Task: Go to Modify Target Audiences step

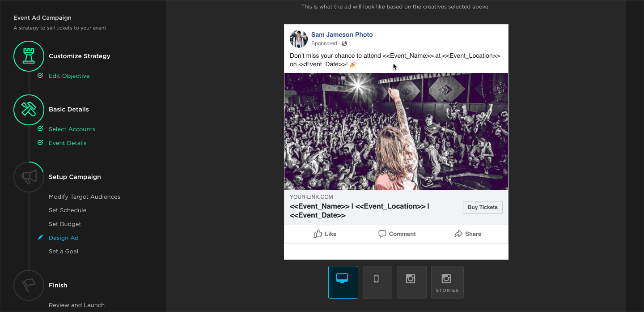Action: [x=85, y=197]
